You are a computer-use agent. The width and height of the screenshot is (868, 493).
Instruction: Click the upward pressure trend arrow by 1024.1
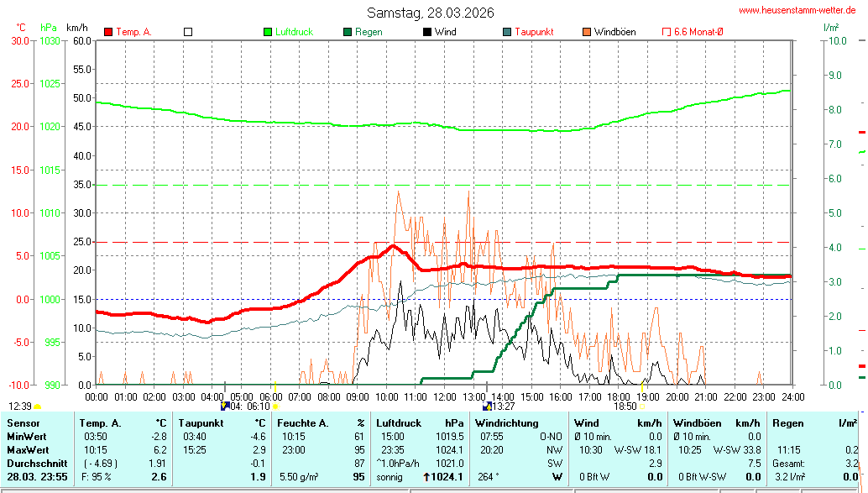click(x=426, y=477)
